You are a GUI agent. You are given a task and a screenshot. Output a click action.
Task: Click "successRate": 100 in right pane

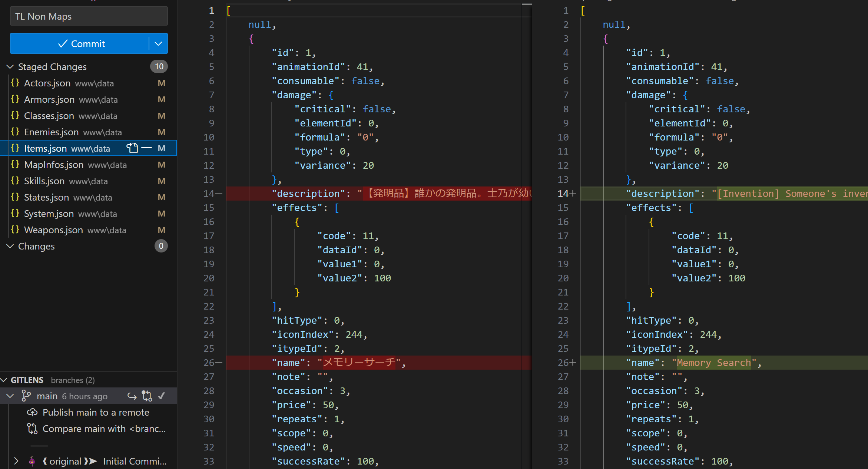[x=679, y=461]
